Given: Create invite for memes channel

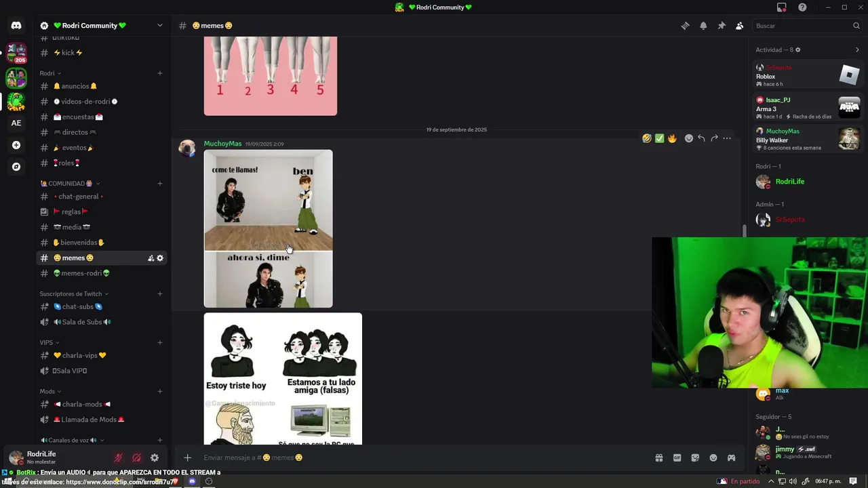Looking at the screenshot, I should coord(151,258).
